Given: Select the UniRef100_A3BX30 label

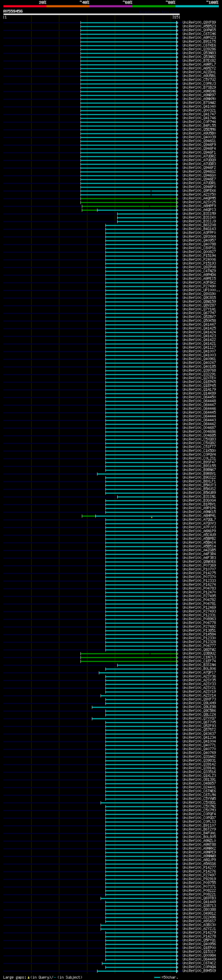Looking at the screenshot, I should pos(199,925).
